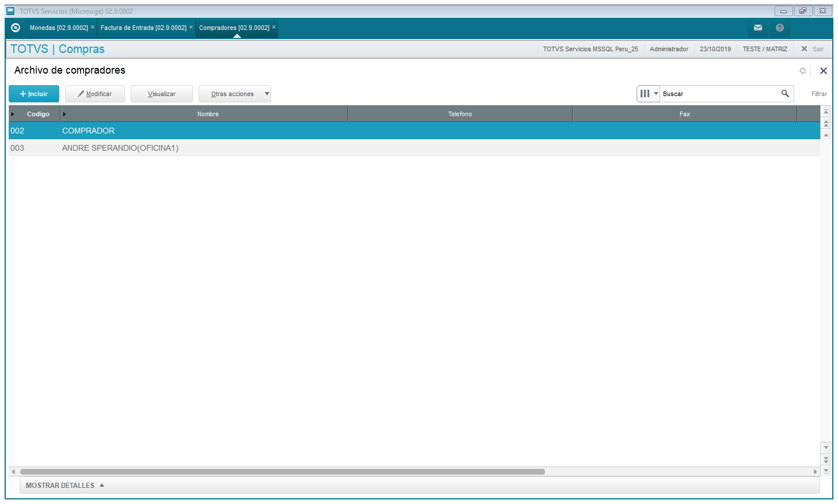This screenshot has width=838, height=504.
Task: Click the Modificar button
Action: click(95, 94)
